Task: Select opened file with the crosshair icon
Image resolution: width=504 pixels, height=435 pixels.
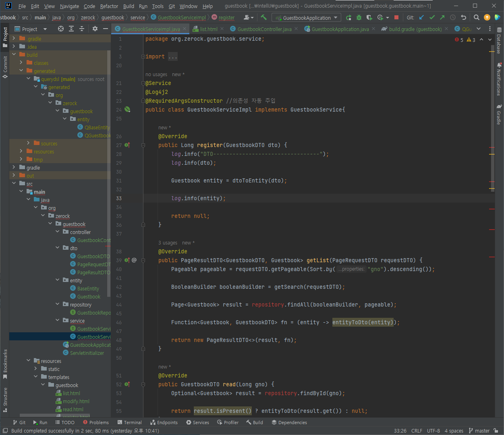Action: pos(61,29)
